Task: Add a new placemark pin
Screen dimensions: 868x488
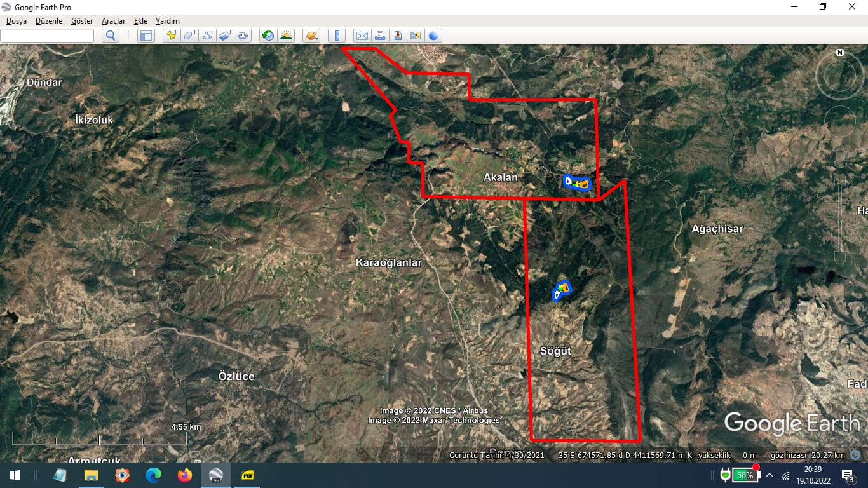Action: (172, 36)
